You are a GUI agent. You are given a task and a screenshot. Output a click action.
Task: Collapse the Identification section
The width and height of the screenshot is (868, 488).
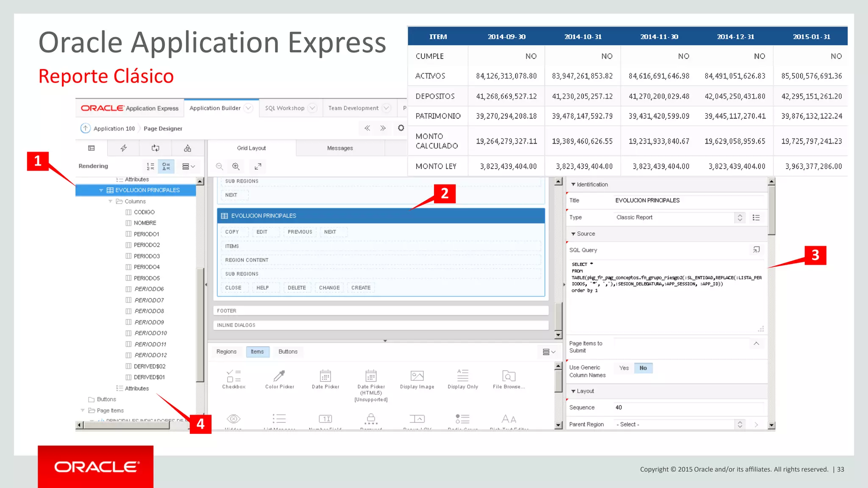[x=573, y=184]
